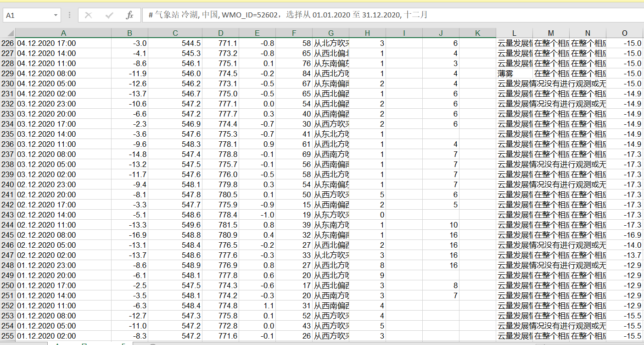Click value 1.1 in column E
Screen dimensions: 644x345
click(x=257, y=306)
